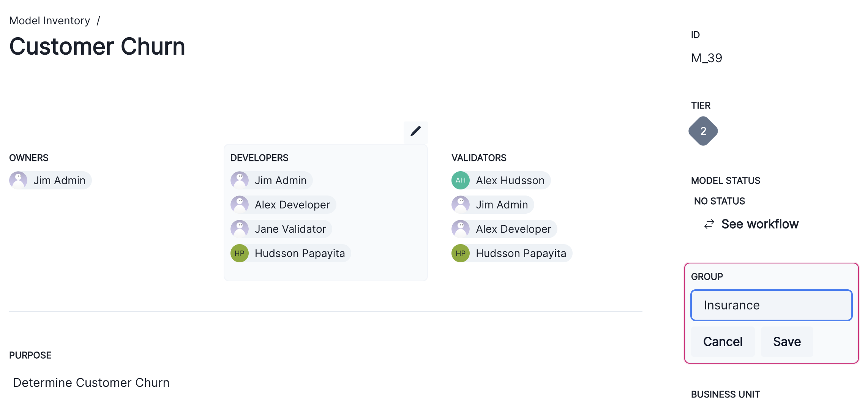Click Alex Hudsson's green AH avatar

461,180
